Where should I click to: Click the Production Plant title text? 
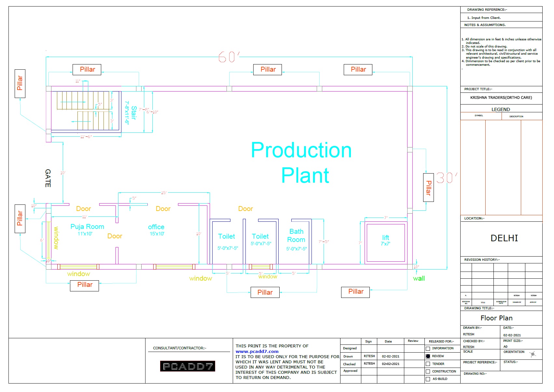pos(302,163)
